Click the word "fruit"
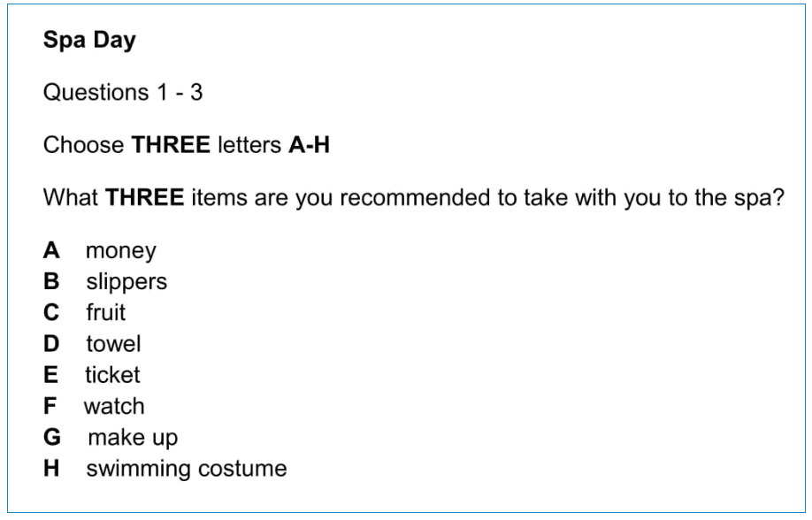The image size is (812, 520). 106,313
